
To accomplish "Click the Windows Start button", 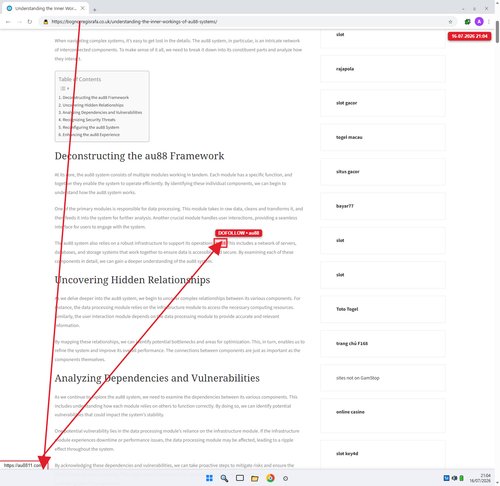I will [209, 478].
